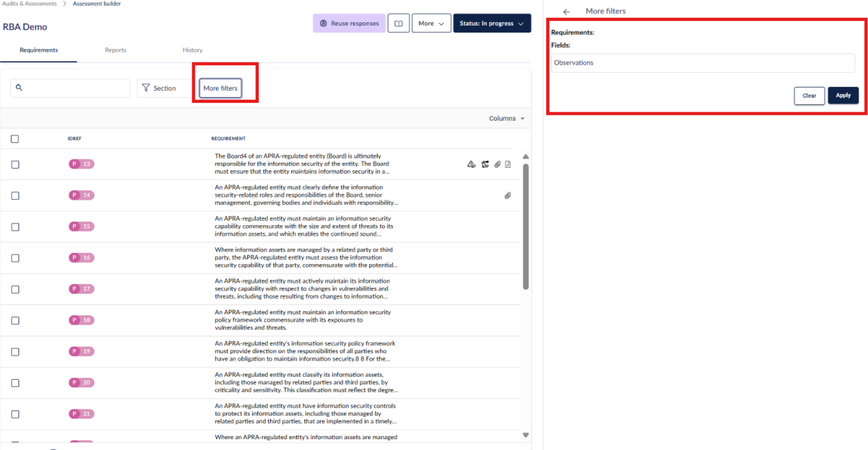
Task: Open requirement 'policy framework commensurate with its exposures'
Action: click(x=303, y=320)
